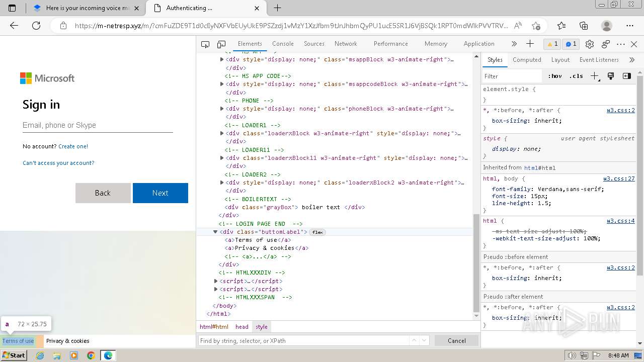
Task: Open more DevTools tabs chevron
Action: [514, 44]
